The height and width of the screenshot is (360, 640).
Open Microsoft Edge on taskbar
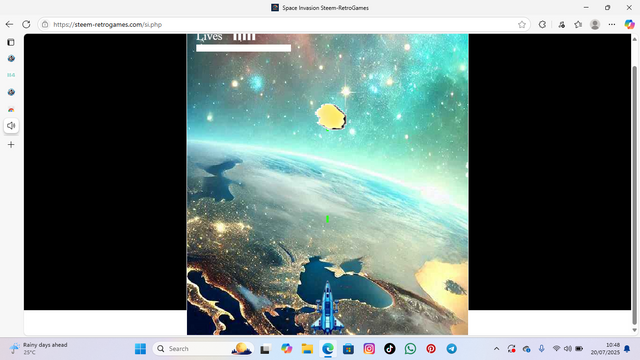tap(328, 349)
